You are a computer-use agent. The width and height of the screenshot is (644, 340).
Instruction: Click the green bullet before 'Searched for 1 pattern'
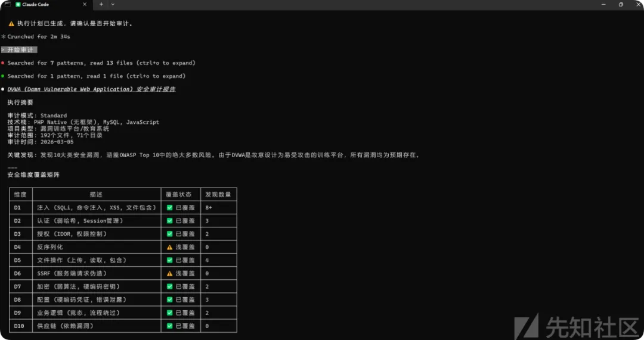coord(3,76)
